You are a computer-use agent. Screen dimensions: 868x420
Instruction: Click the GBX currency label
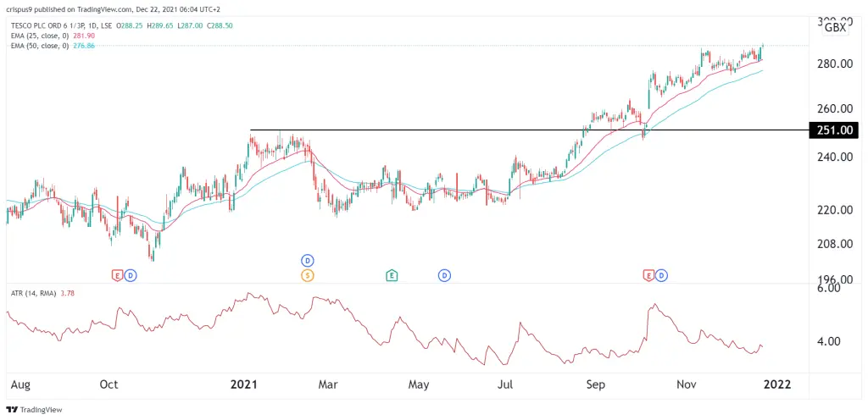tap(835, 28)
